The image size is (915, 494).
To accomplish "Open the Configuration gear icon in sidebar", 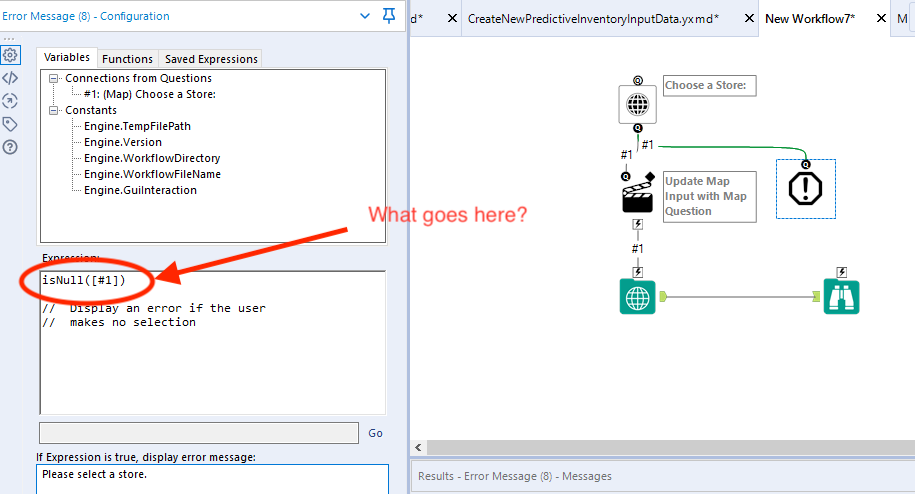I will coord(10,55).
